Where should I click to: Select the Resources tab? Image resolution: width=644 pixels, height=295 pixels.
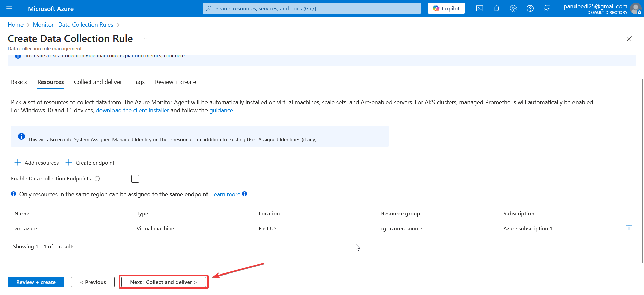50,82
